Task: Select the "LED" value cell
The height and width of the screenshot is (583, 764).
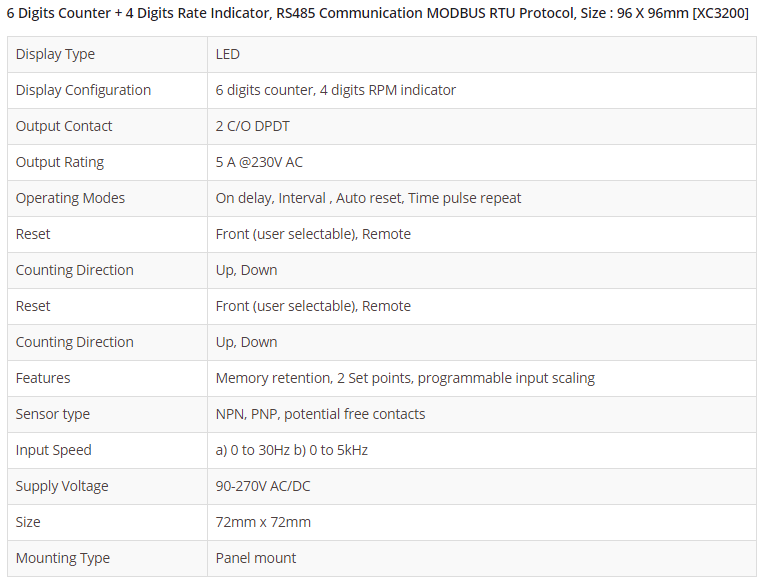Action: click(228, 54)
